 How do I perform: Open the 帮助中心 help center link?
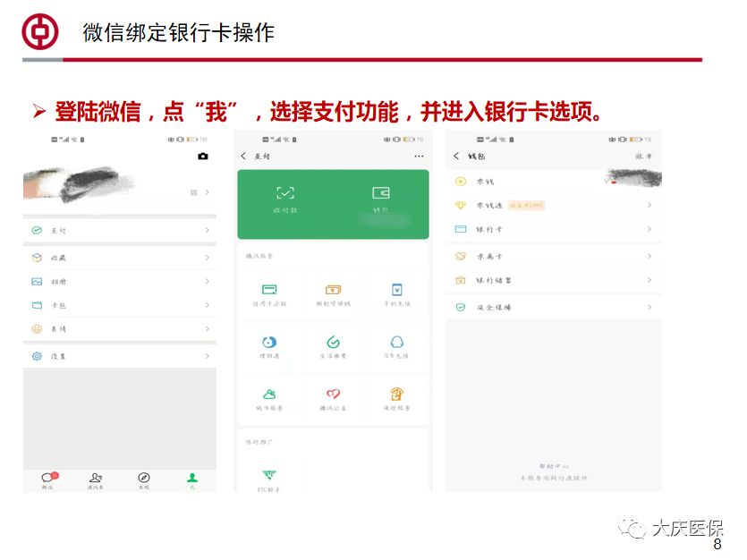pos(554,466)
